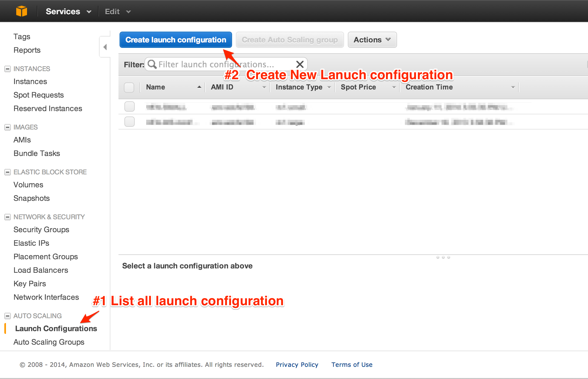This screenshot has height=379, width=588.
Task: Open the AMI ID column dropdown arrow
Action: click(264, 87)
